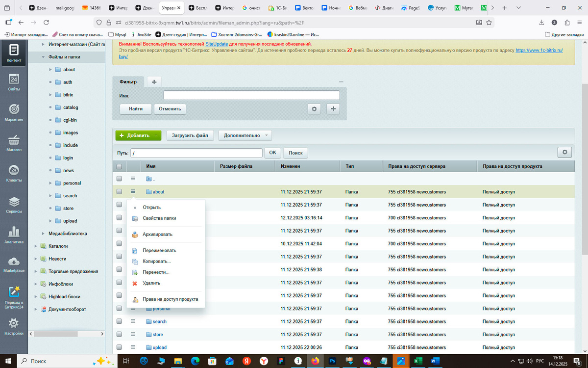Collapse the filter panel with minus

(341, 82)
